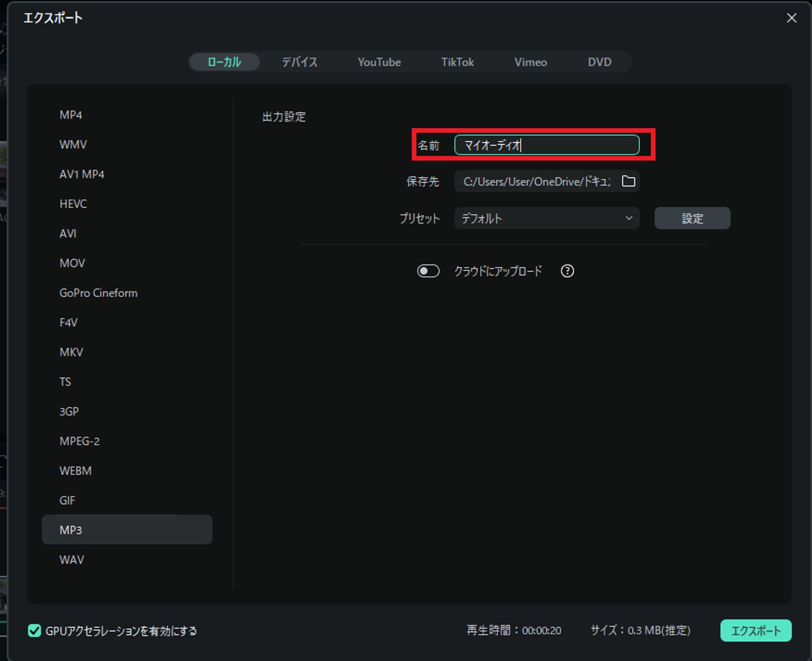
Task: Select the DVD tab
Action: tap(599, 62)
